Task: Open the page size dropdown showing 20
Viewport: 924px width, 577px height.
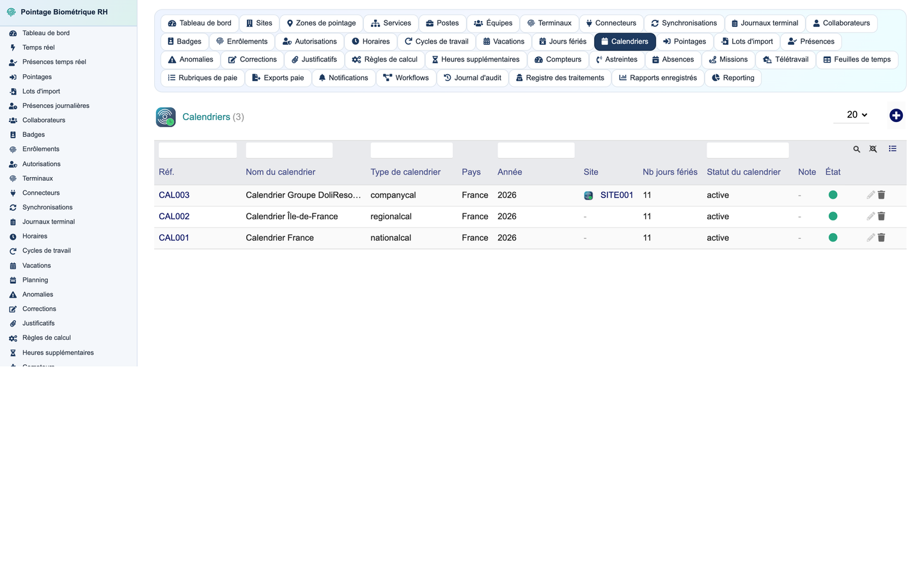Action: pos(851,115)
